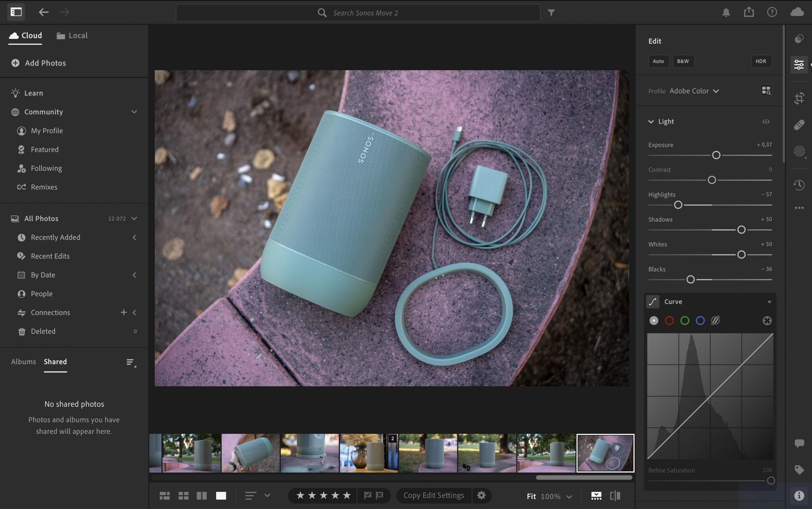Switch to the Albums tab

coord(23,362)
